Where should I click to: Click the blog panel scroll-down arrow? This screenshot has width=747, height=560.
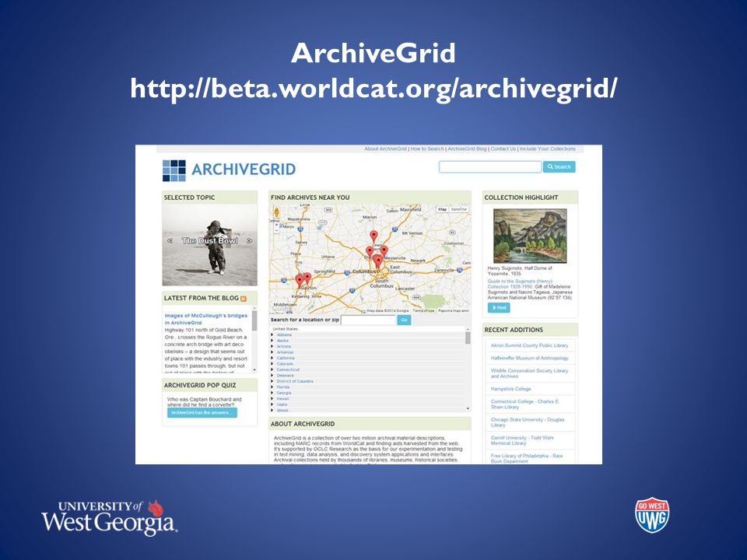pyautogui.click(x=254, y=370)
